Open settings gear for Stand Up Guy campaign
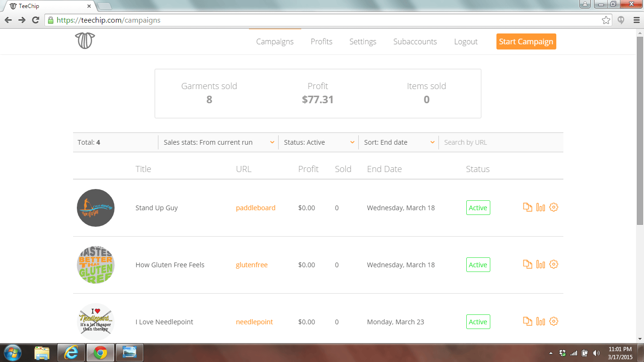This screenshot has width=644, height=362. pos(554,207)
